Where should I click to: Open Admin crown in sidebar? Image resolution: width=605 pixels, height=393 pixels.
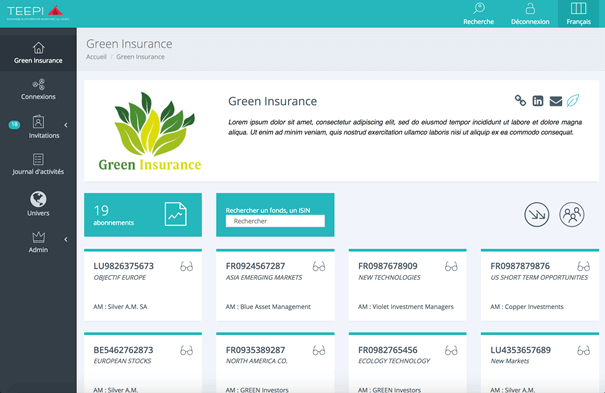pyautogui.click(x=38, y=242)
